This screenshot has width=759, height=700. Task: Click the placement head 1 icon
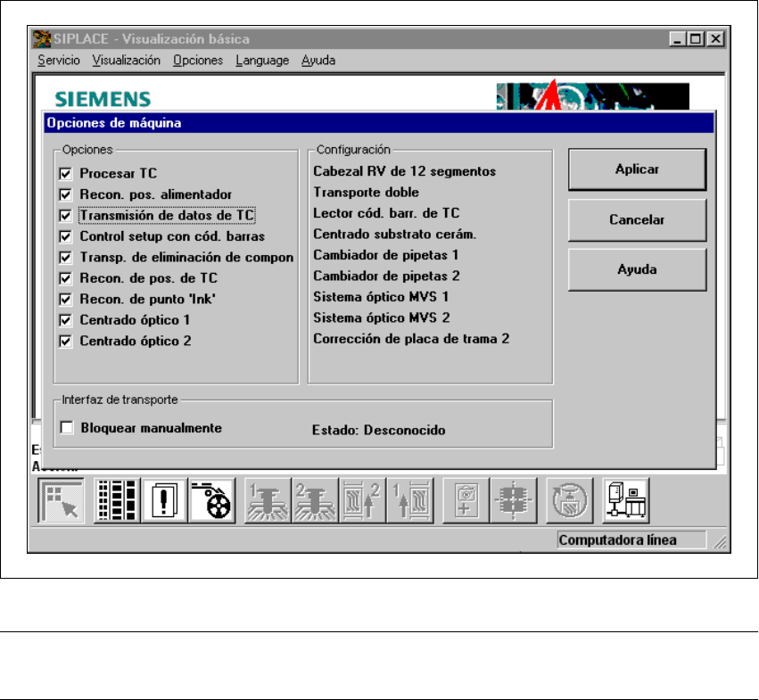click(x=268, y=500)
